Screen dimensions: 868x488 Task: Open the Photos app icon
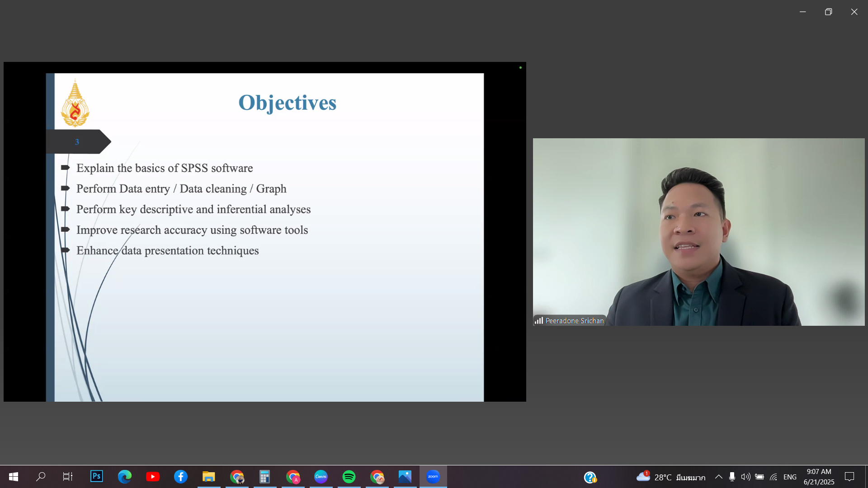coord(405,477)
